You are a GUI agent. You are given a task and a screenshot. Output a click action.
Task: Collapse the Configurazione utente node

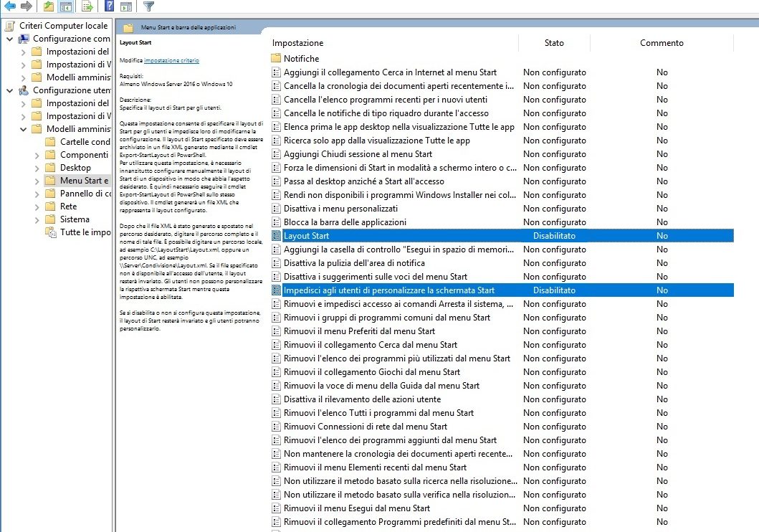point(9,90)
